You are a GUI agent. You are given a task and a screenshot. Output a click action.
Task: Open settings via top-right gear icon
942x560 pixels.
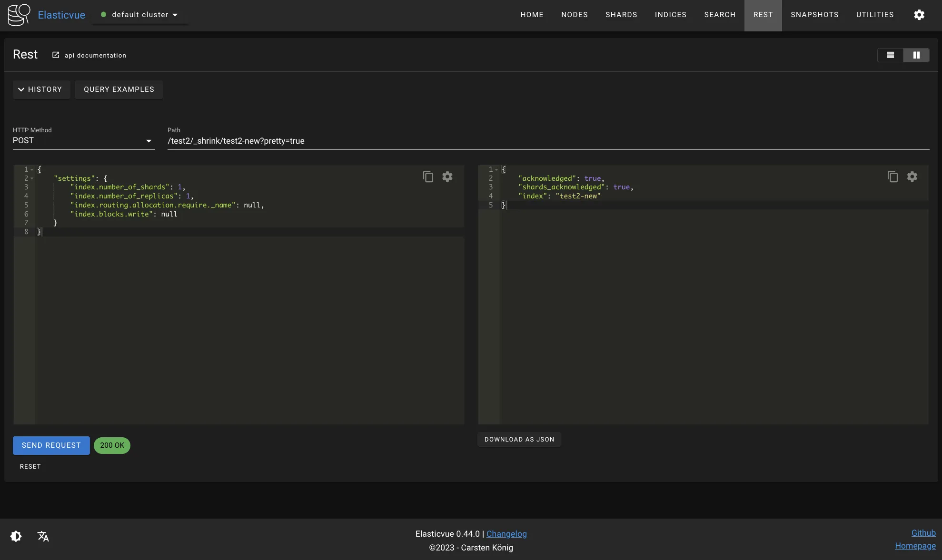919,15
